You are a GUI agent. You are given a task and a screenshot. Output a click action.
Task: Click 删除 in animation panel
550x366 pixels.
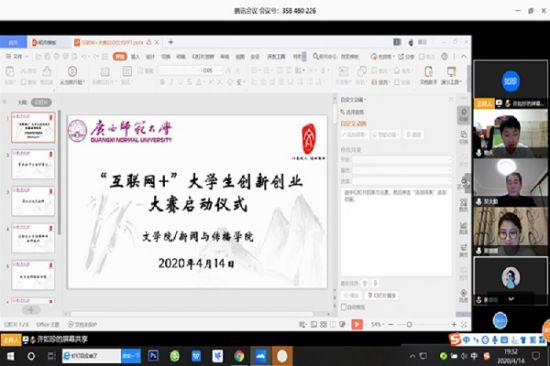pos(414,134)
